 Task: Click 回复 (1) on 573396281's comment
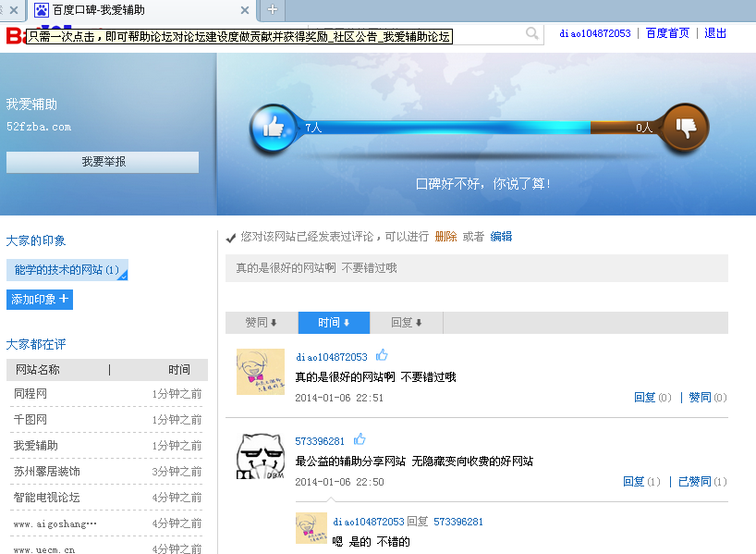641,482
